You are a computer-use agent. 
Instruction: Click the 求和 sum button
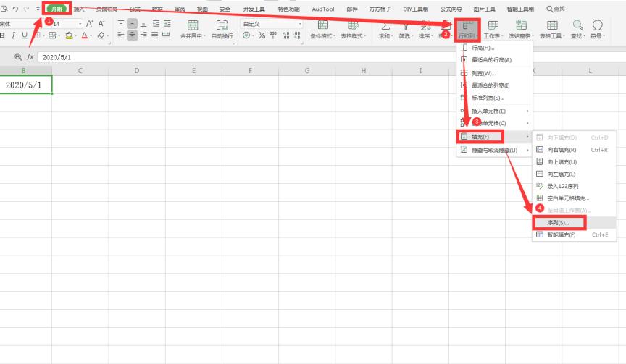(385, 30)
